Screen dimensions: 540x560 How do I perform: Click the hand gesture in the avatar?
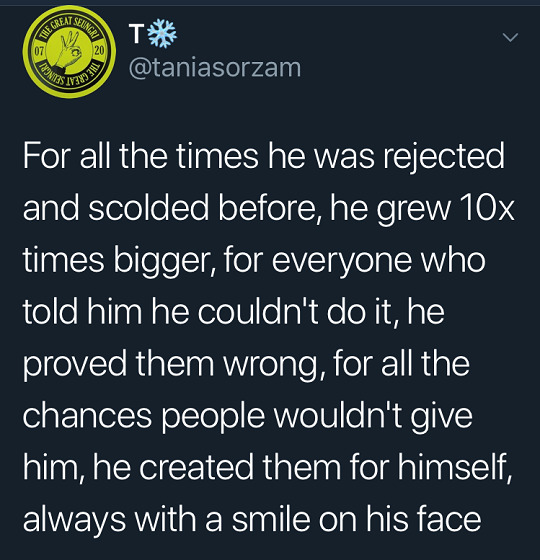tap(70, 52)
